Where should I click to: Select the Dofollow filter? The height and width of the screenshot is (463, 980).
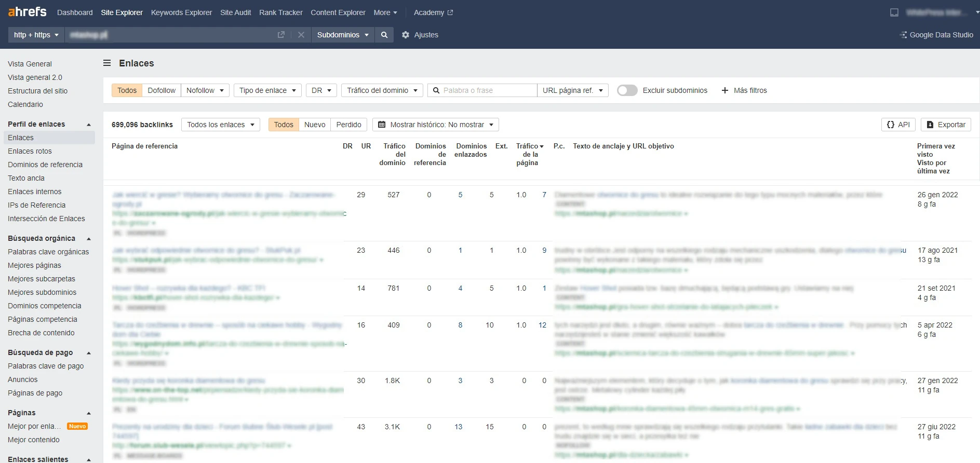coord(162,90)
